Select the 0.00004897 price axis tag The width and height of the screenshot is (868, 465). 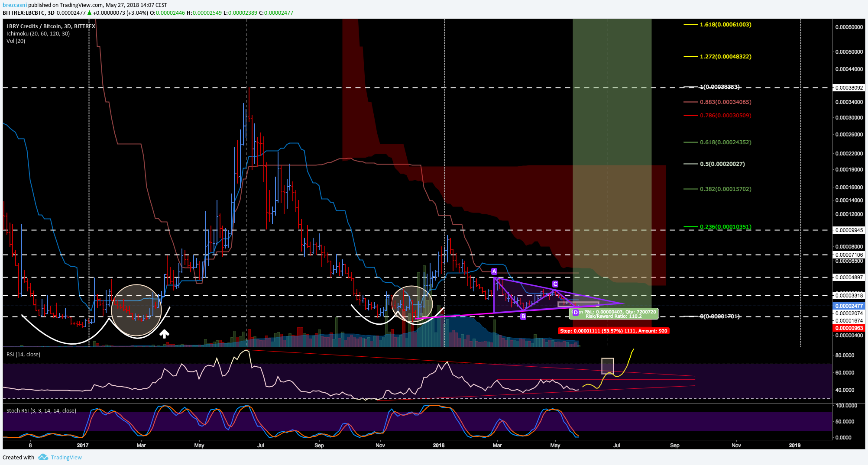pyautogui.click(x=849, y=278)
